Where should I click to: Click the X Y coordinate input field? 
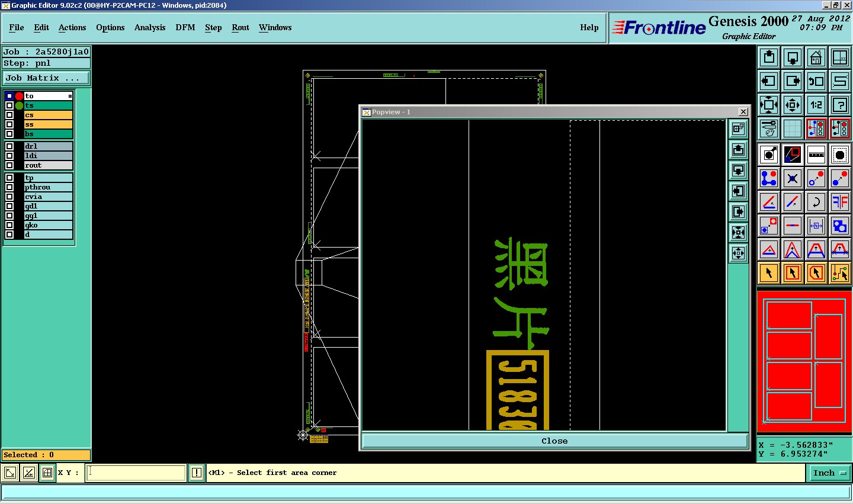click(136, 473)
